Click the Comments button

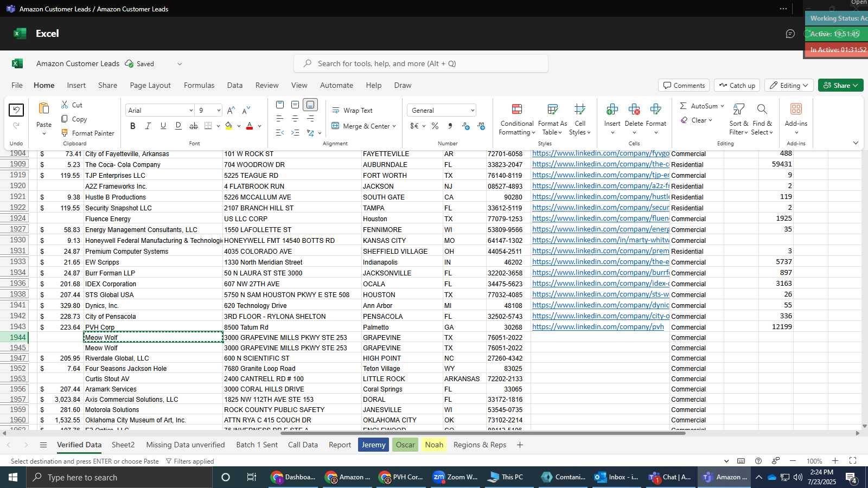(x=684, y=85)
